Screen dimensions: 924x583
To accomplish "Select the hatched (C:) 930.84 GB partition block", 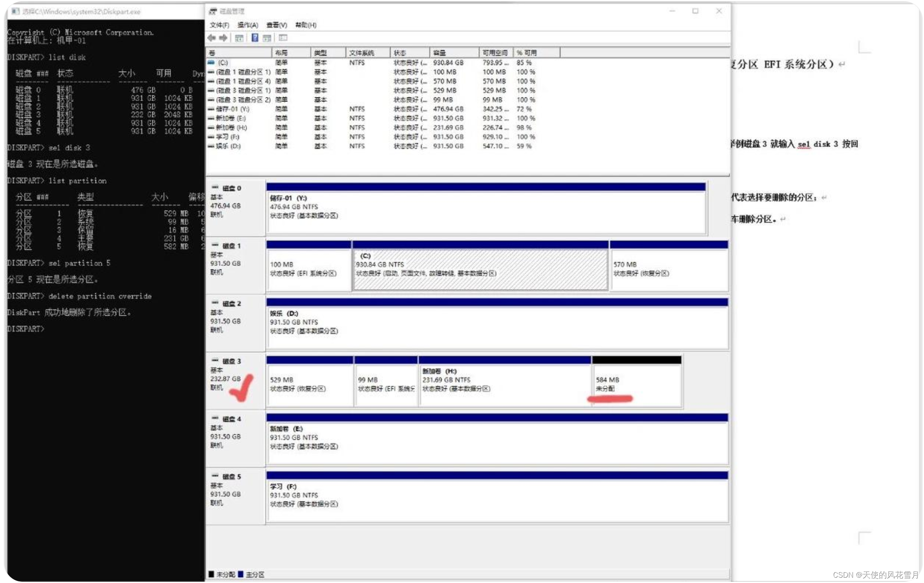I will 480,266.
